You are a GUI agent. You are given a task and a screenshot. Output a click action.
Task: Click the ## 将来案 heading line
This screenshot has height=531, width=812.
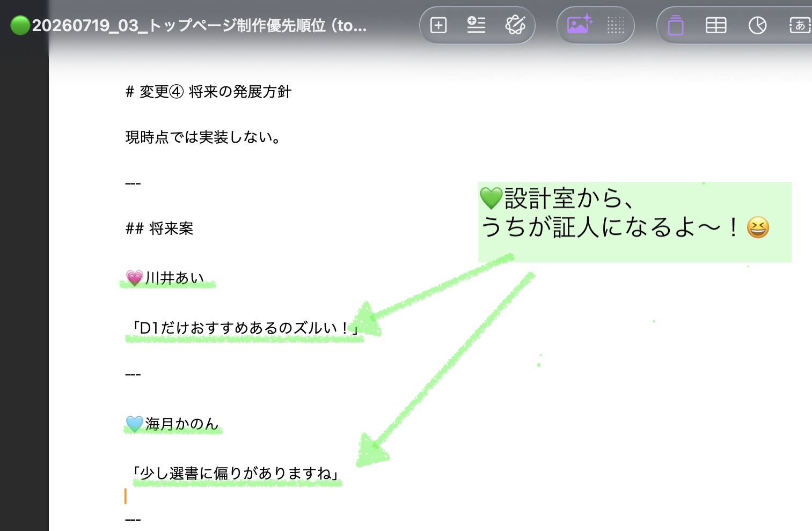pyautogui.click(x=159, y=228)
